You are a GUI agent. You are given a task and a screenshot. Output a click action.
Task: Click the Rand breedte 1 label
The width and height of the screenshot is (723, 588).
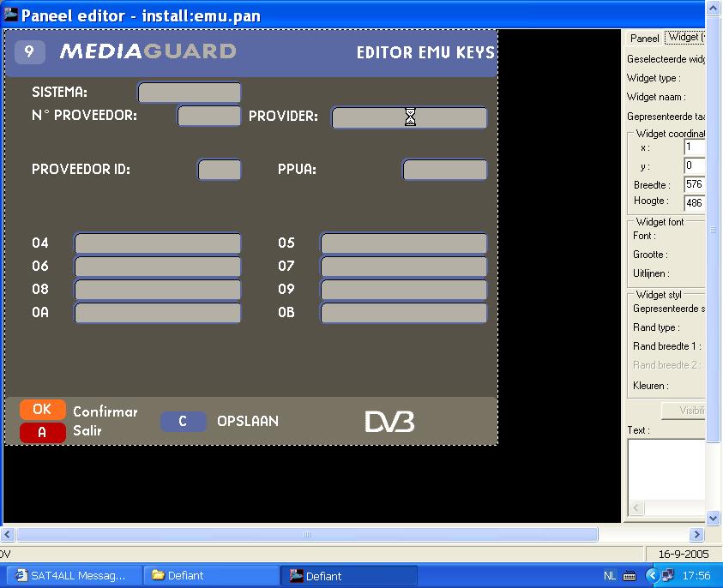click(x=667, y=346)
